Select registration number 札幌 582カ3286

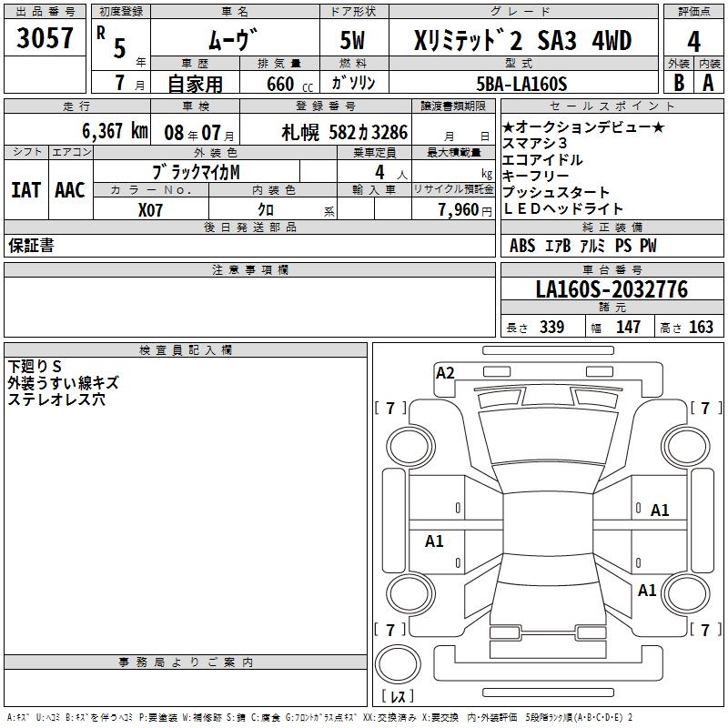point(345,133)
